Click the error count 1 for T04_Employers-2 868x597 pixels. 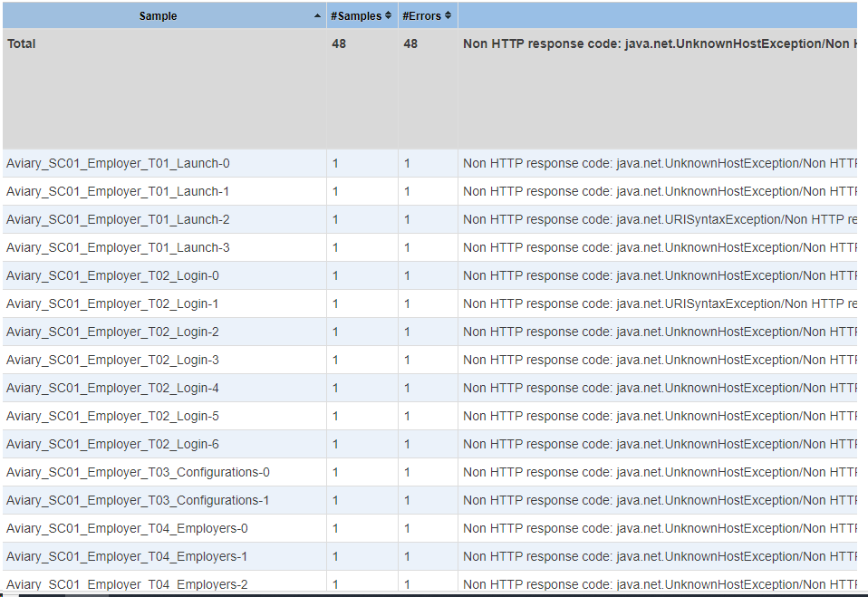[408, 584]
